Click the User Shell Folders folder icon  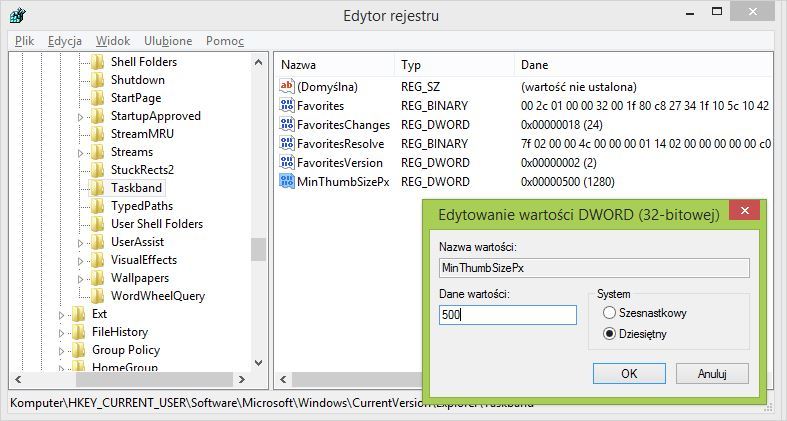[x=97, y=224]
